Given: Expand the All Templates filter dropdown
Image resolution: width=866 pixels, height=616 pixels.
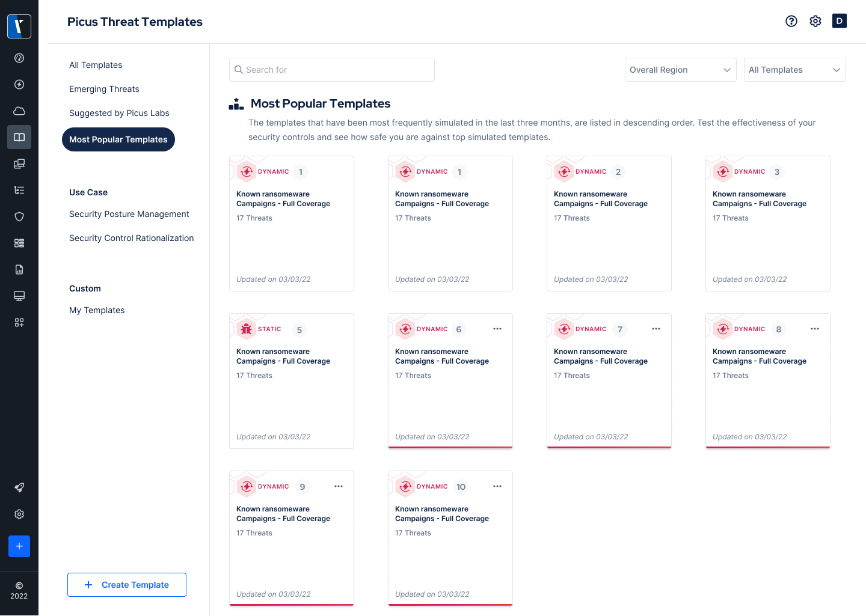Looking at the screenshot, I should 794,70.
